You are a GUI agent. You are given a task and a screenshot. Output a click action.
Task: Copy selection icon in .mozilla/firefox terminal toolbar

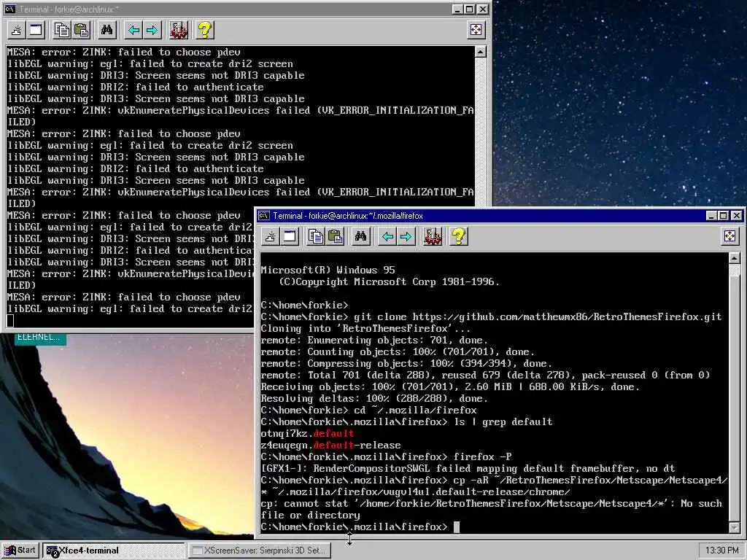point(316,237)
